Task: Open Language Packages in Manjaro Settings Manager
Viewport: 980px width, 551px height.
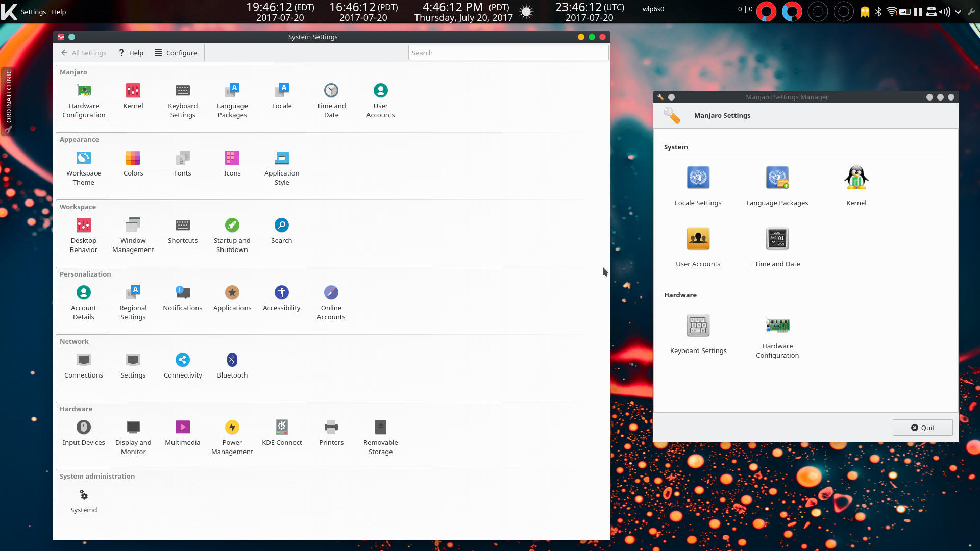Action: point(777,186)
